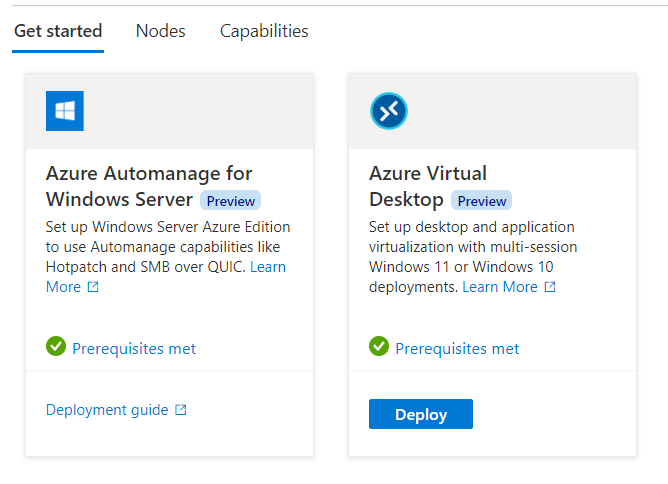Click text 'virtualization with multi-session'

click(x=473, y=247)
